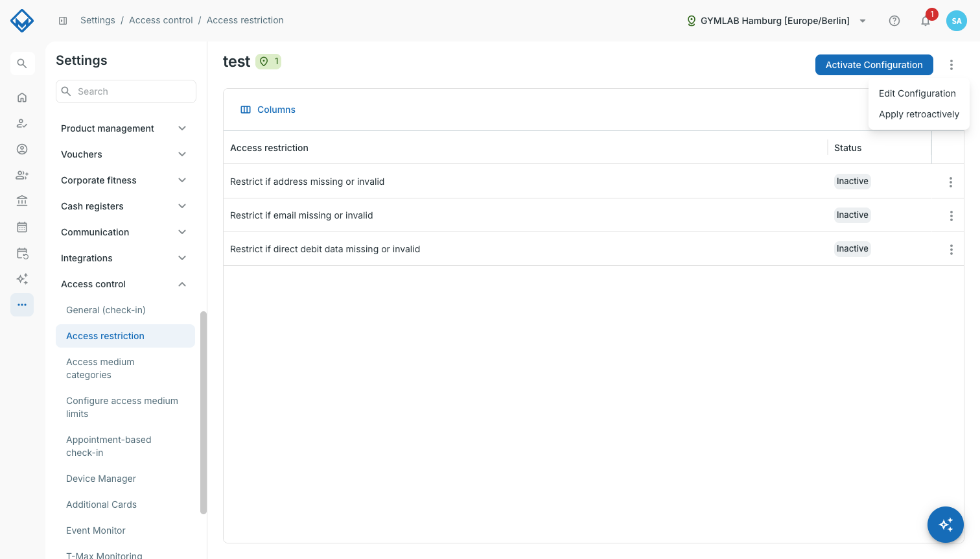Open the page kebab menu next to Activate Configuration
The width and height of the screenshot is (980, 559).
951,65
